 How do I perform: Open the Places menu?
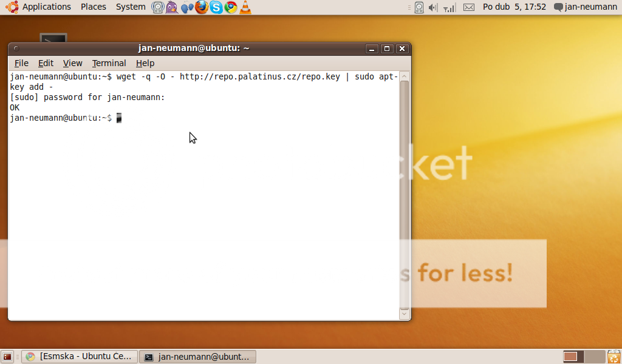point(94,7)
